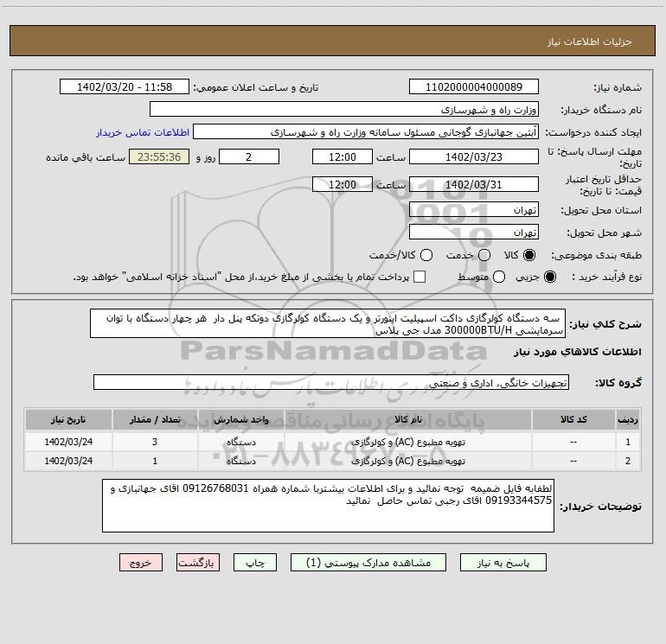Select the متوسط purchase type radio

pos(499,277)
